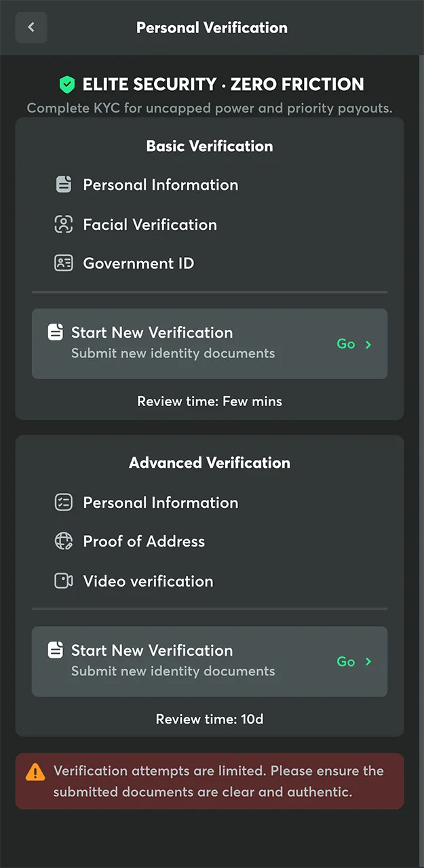The width and height of the screenshot is (424, 868).
Task: Click 'Submit new identity documents' in Advanced card
Action: (x=173, y=671)
